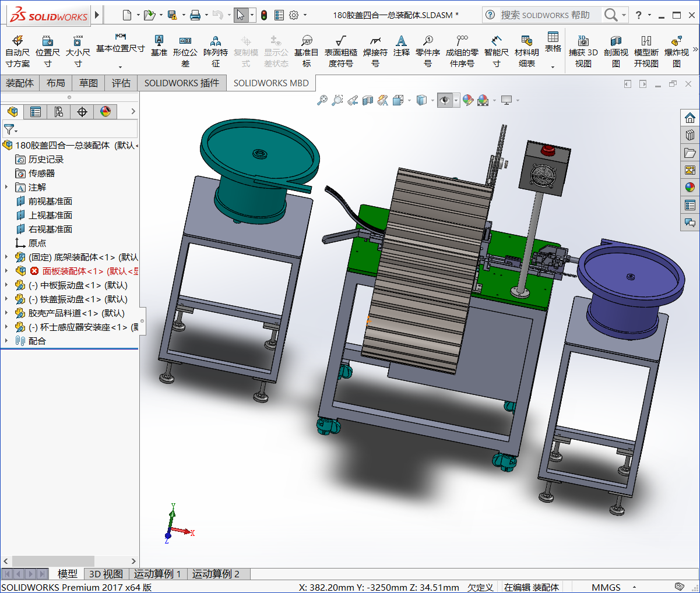Click the Auto Dimension Scheme tool (自动尺寸方案)

pyautogui.click(x=17, y=51)
